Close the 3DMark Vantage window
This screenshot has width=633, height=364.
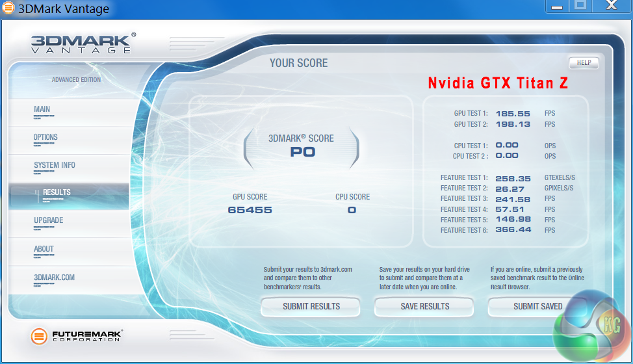[611, 6]
